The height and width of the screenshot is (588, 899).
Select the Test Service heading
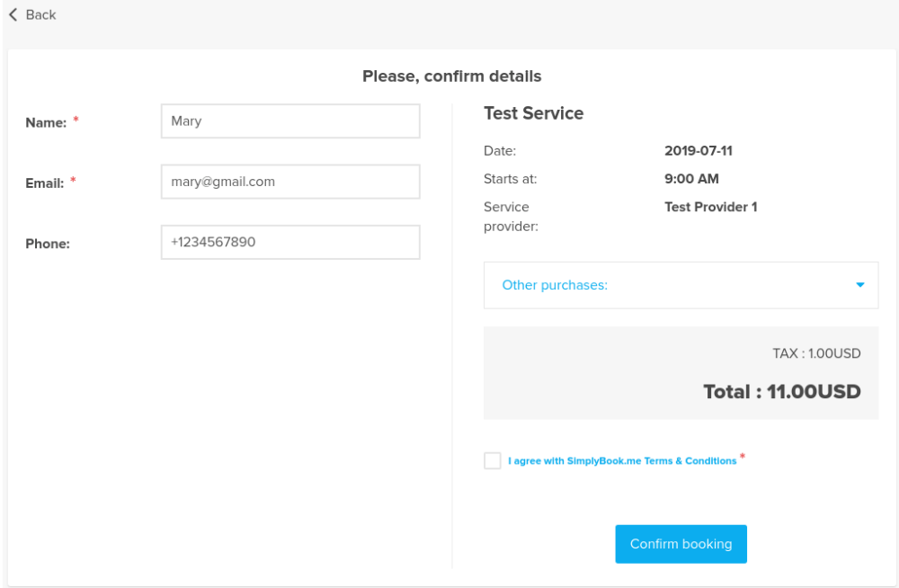coord(533,113)
